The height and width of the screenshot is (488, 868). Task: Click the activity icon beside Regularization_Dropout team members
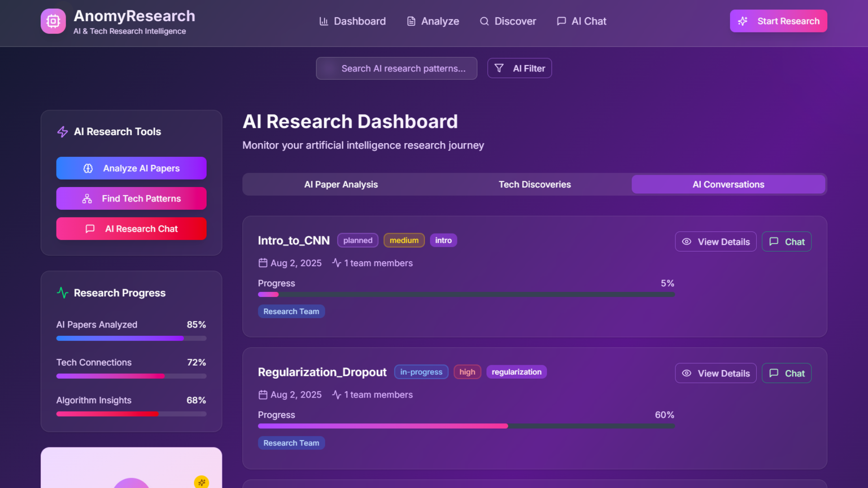pyautogui.click(x=336, y=394)
